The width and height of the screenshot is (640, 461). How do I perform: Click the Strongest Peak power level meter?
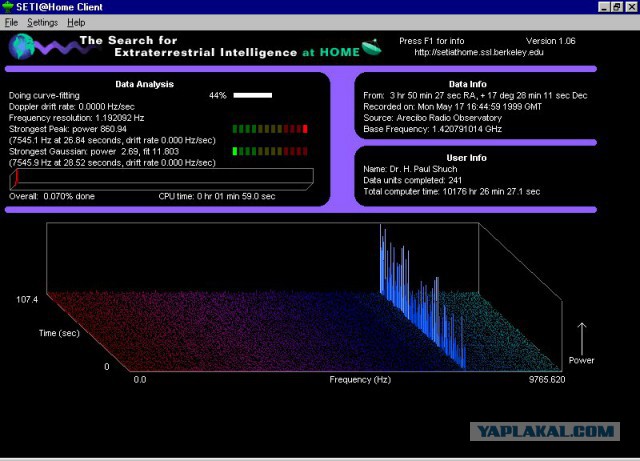[270, 129]
